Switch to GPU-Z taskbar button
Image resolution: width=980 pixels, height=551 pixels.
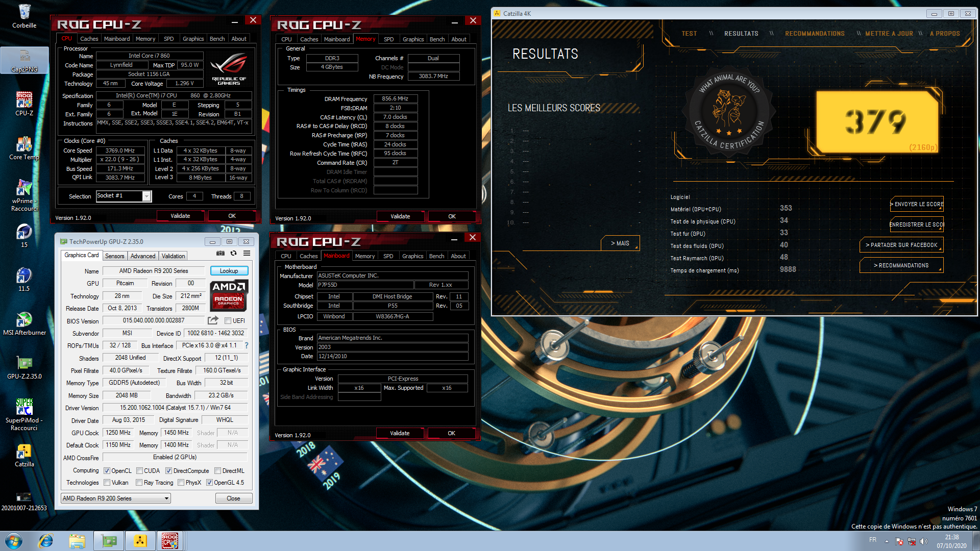109,541
